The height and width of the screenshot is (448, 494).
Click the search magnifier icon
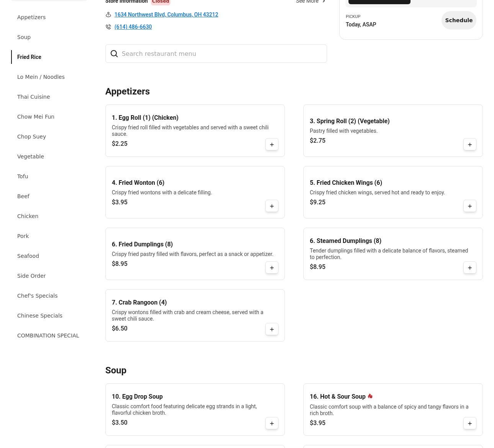point(114,54)
